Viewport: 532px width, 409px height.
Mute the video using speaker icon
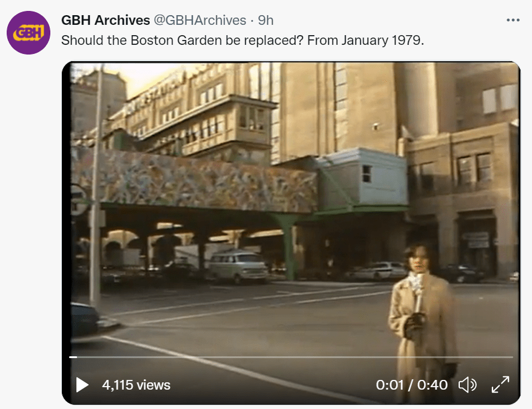[468, 385]
